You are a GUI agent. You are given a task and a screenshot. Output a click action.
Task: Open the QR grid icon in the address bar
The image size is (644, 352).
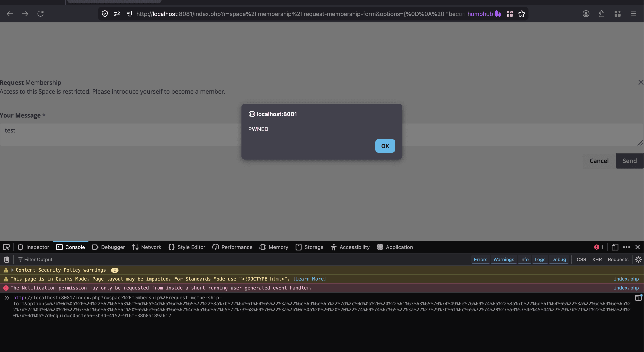pos(510,14)
